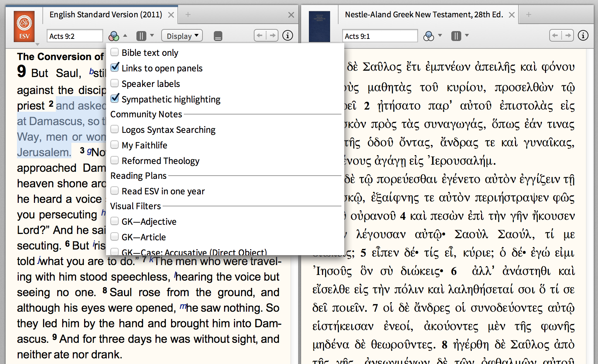Open the Display dropdown
598x364 pixels.
[x=182, y=36]
